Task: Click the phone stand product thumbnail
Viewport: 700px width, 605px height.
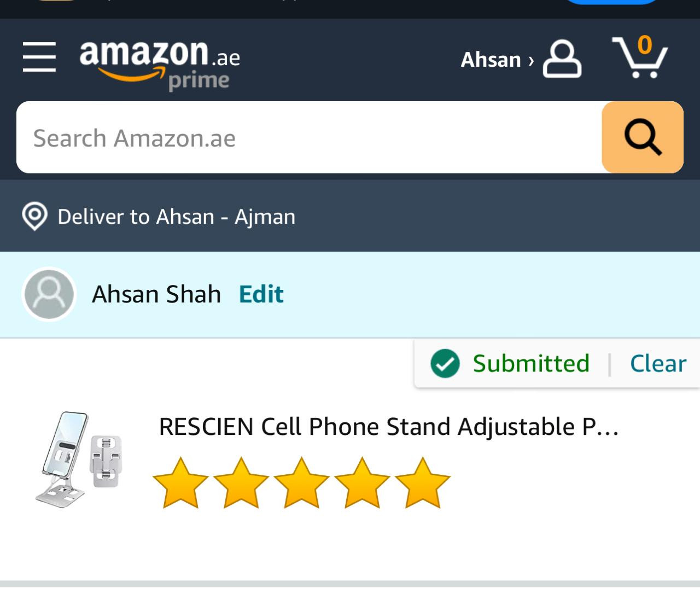Action: [x=79, y=458]
